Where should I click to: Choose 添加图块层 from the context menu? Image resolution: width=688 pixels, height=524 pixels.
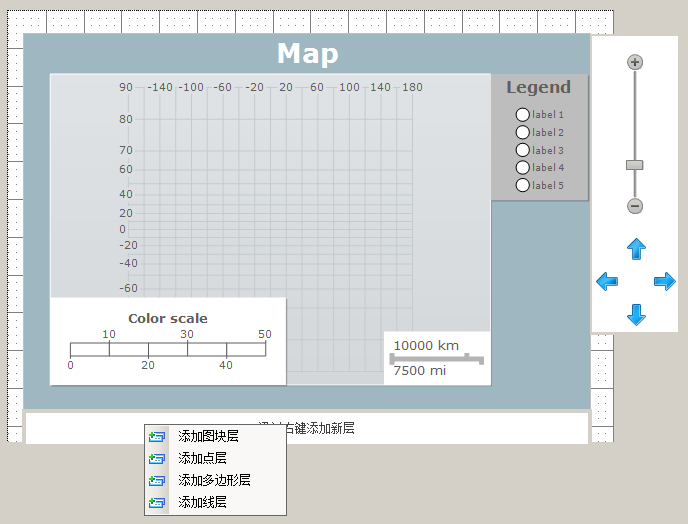point(215,436)
